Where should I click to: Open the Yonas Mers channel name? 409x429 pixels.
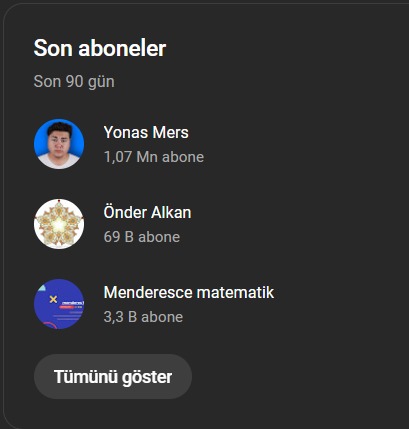click(146, 132)
